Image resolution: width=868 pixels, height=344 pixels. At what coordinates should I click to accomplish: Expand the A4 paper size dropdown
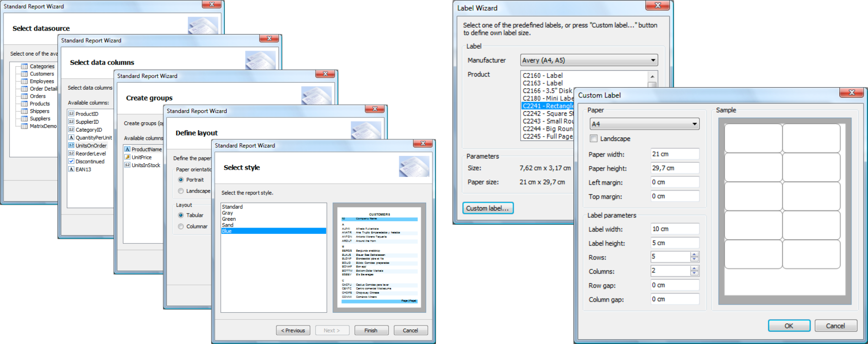(x=694, y=124)
